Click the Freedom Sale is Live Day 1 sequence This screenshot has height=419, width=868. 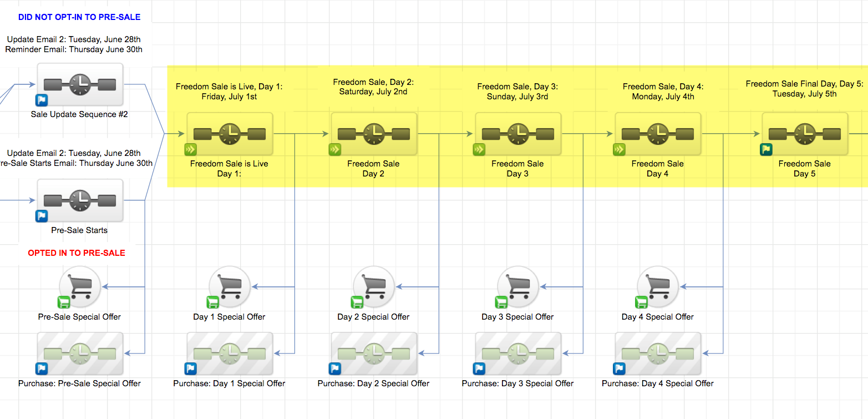coord(230,134)
